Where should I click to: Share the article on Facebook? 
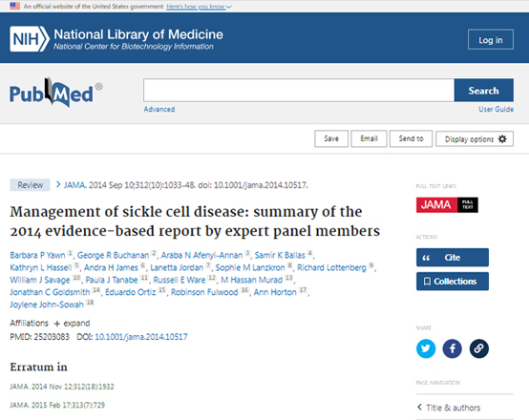[452, 348]
